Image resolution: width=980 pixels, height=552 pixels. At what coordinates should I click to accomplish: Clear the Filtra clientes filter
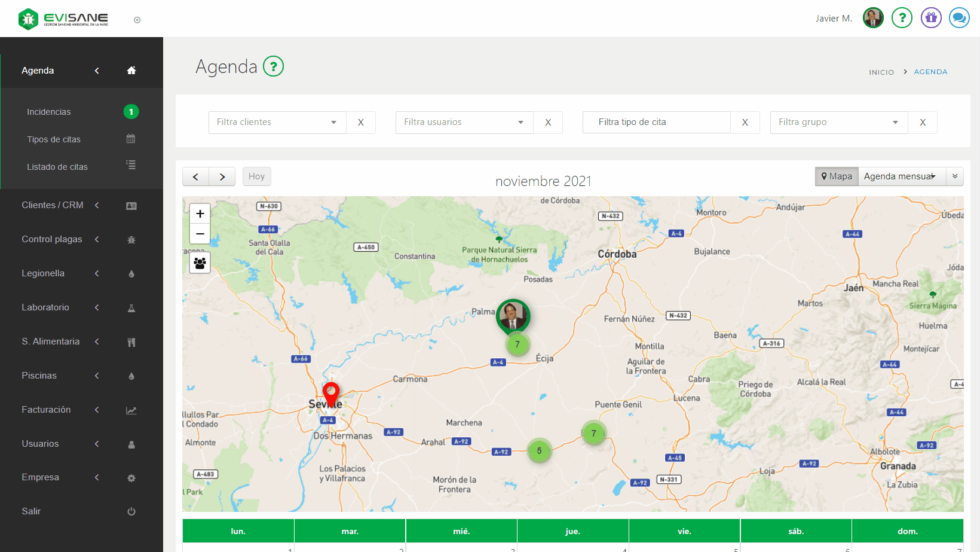click(361, 123)
